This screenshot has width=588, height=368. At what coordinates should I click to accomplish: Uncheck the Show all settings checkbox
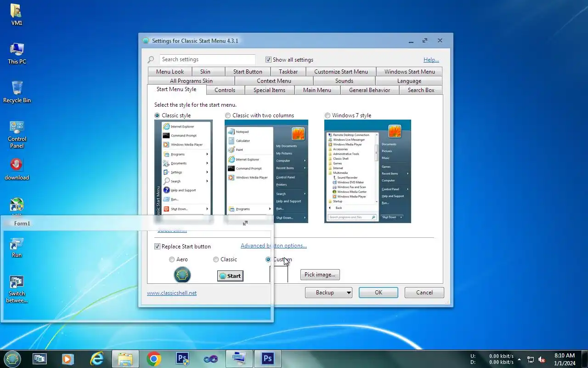(x=268, y=60)
